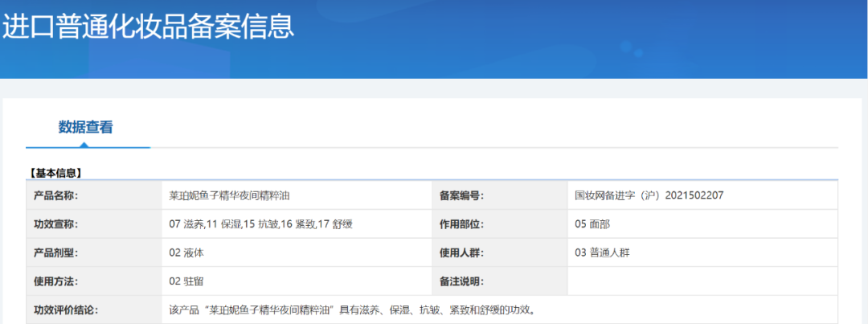The height and width of the screenshot is (324, 868).
Task: Click the page title 进口普通化妆品备案信息
Action: (149, 27)
